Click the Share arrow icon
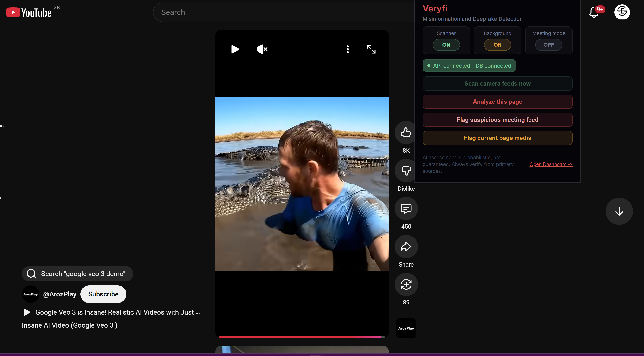 coord(406,247)
